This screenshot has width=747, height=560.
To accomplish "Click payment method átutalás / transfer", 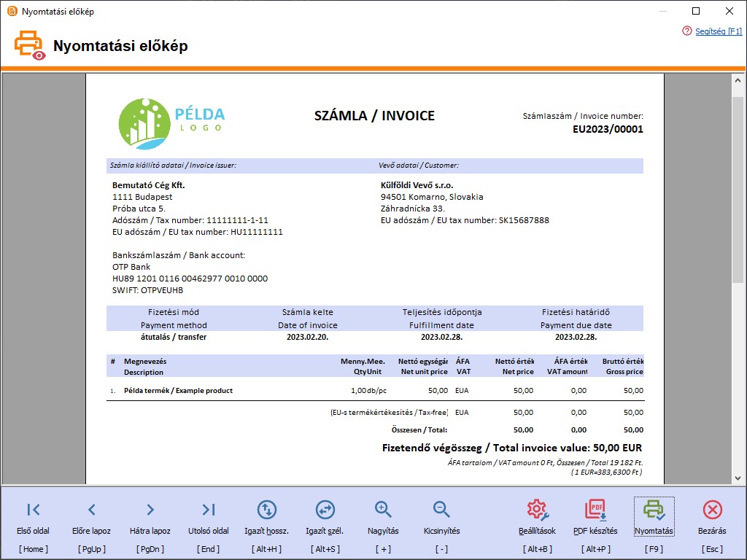I will pyautogui.click(x=174, y=337).
